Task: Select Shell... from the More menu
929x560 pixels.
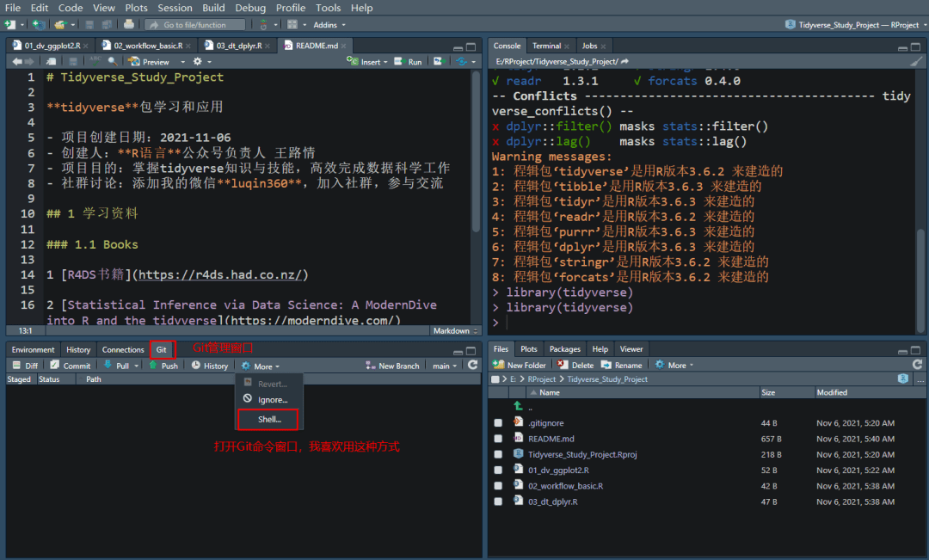Action: [x=268, y=420]
